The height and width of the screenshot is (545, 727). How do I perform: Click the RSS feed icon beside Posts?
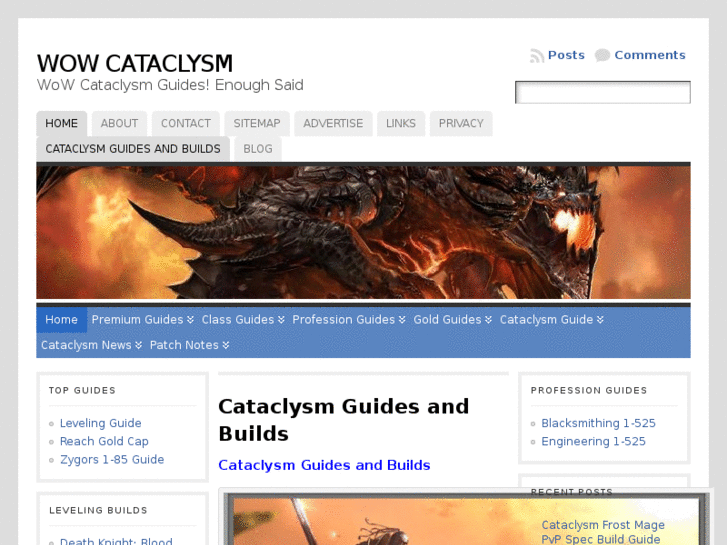536,56
